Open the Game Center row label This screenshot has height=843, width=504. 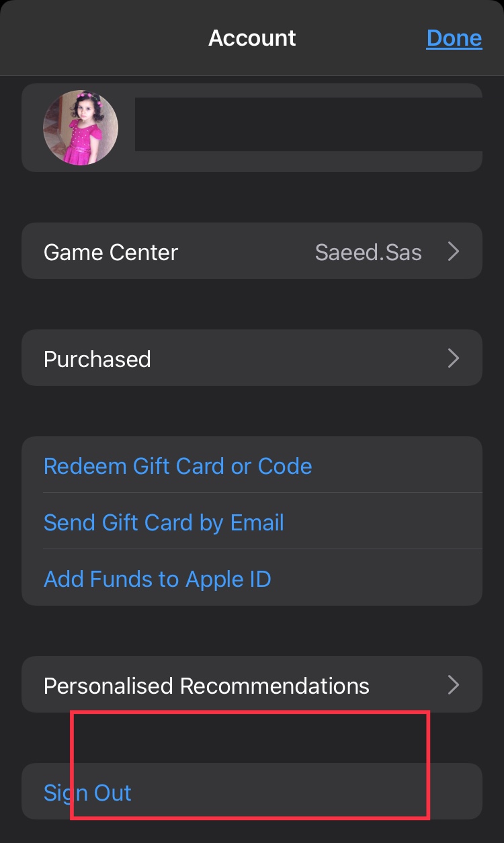(x=111, y=253)
